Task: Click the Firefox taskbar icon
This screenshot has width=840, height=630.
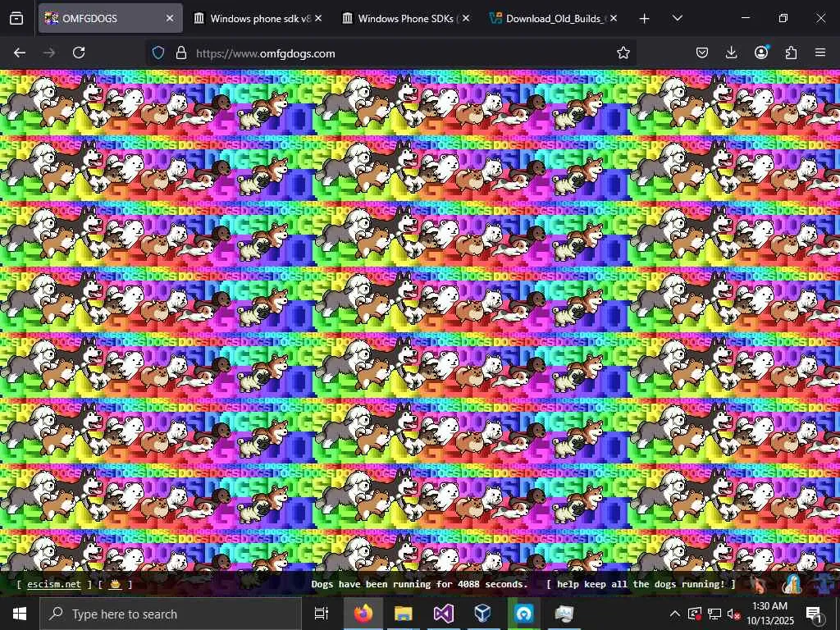Action: pos(363,614)
